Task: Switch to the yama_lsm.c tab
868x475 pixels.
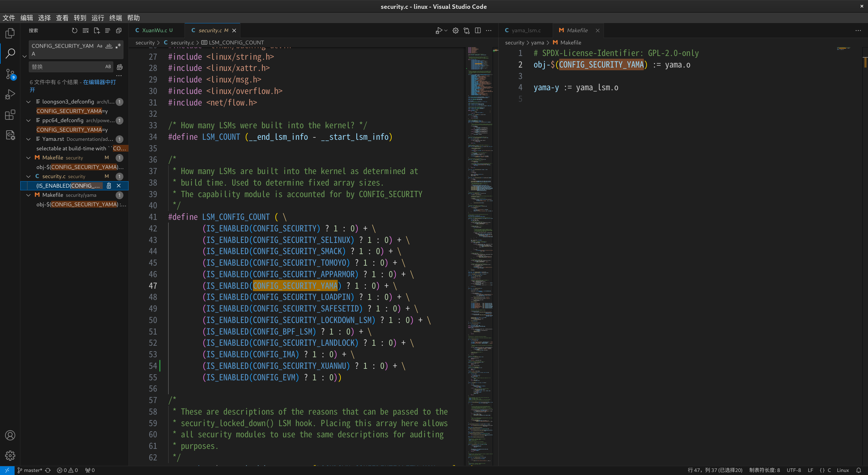Action: tap(526, 30)
